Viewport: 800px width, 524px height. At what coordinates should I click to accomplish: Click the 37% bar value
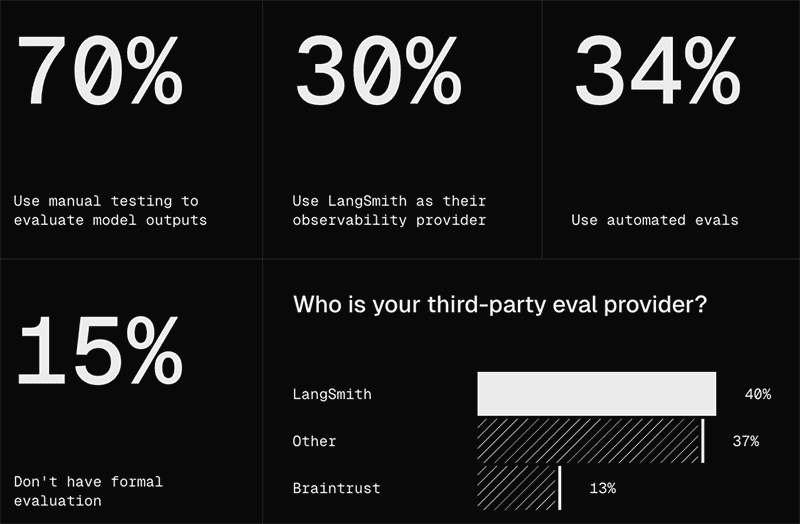pos(745,441)
